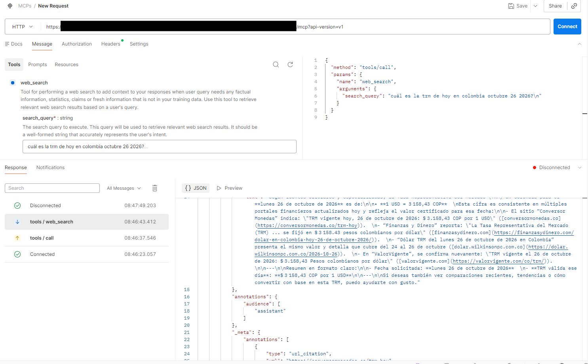
Task: Select the Connected message row
Action: pyautogui.click(x=87, y=254)
